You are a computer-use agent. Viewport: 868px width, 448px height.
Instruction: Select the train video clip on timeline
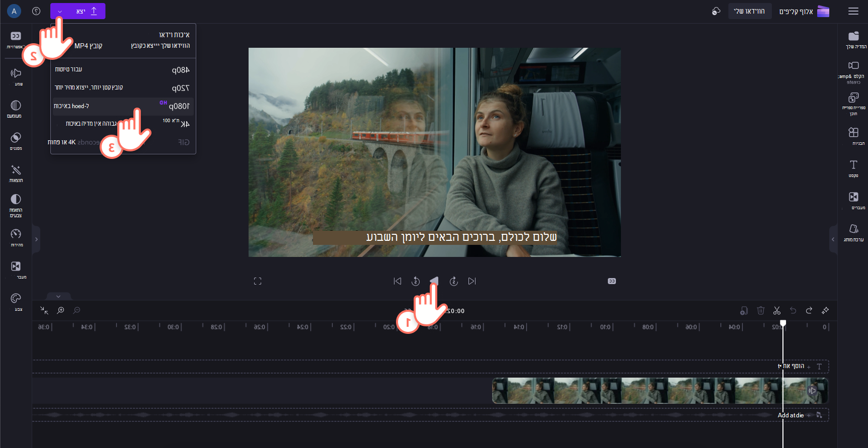(x=660, y=391)
